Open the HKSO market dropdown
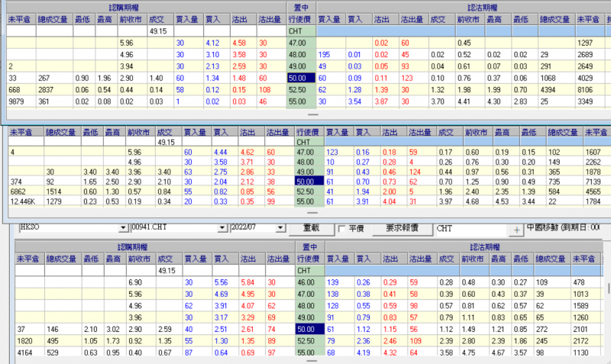Viewport: 611px width, 364px height. pyautogui.click(x=120, y=229)
